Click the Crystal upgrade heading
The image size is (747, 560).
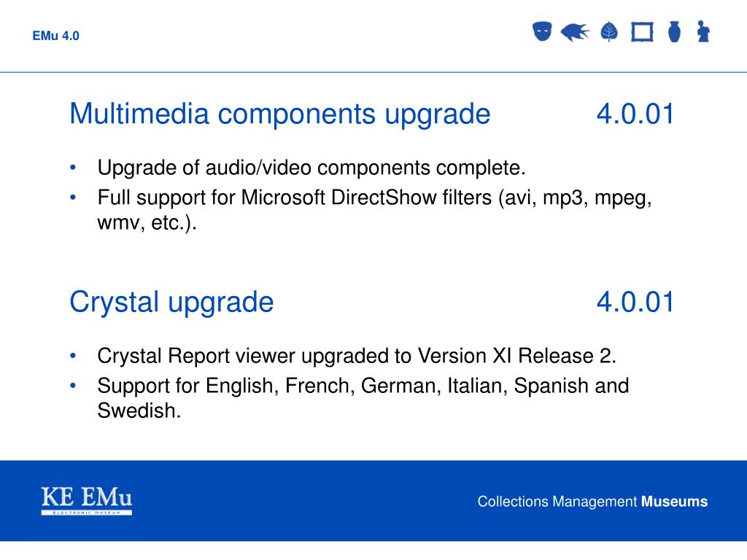pyautogui.click(x=171, y=303)
